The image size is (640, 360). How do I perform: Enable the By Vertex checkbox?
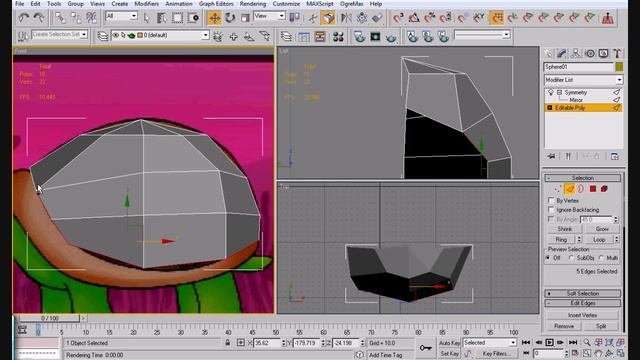coord(551,200)
